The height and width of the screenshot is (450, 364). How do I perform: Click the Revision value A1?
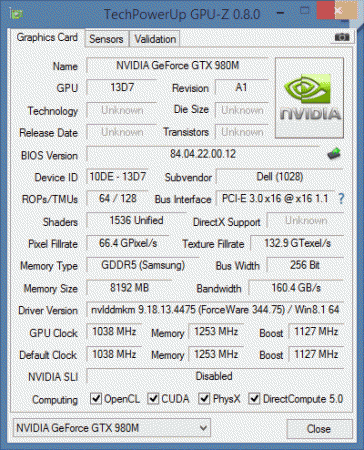pyautogui.click(x=242, y=88)
